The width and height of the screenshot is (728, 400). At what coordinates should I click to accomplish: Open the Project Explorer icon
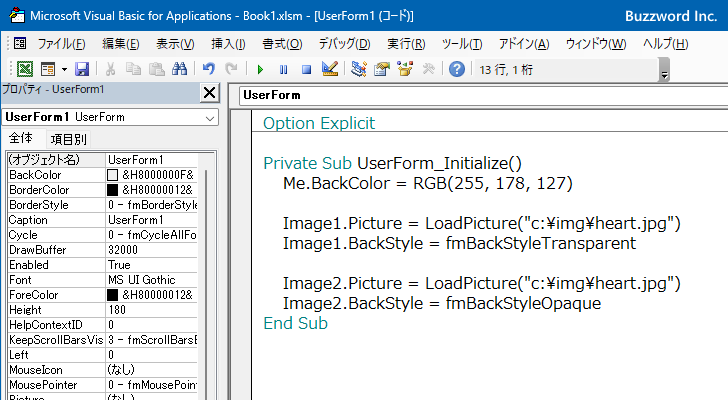[x=358, y=69]
